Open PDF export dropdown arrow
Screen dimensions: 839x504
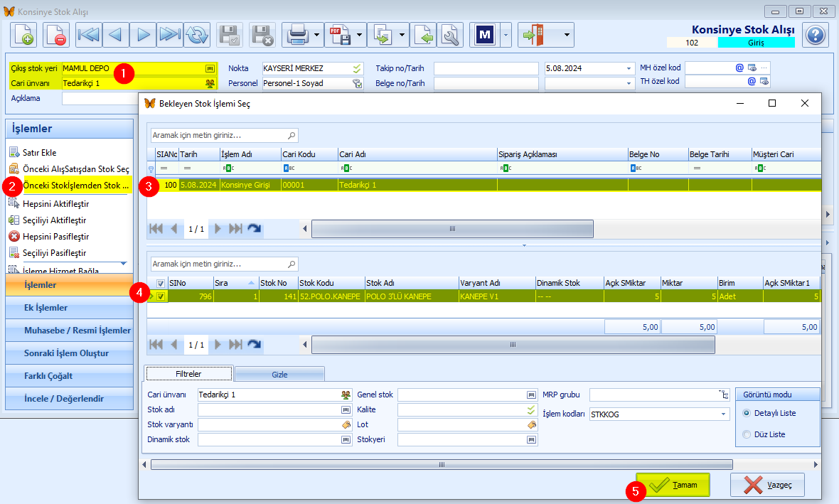[360, 36]
